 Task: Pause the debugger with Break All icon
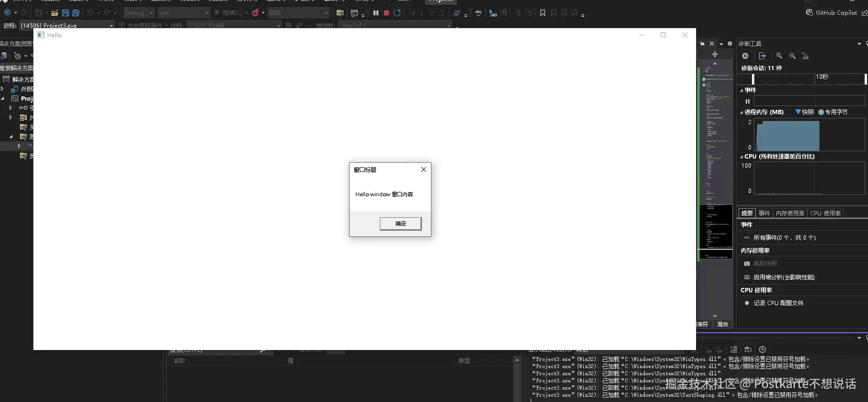tap(376, 13)
